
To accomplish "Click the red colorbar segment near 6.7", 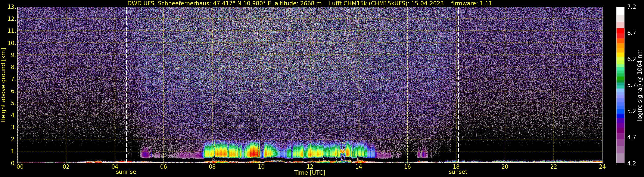I will pos(620,31).
